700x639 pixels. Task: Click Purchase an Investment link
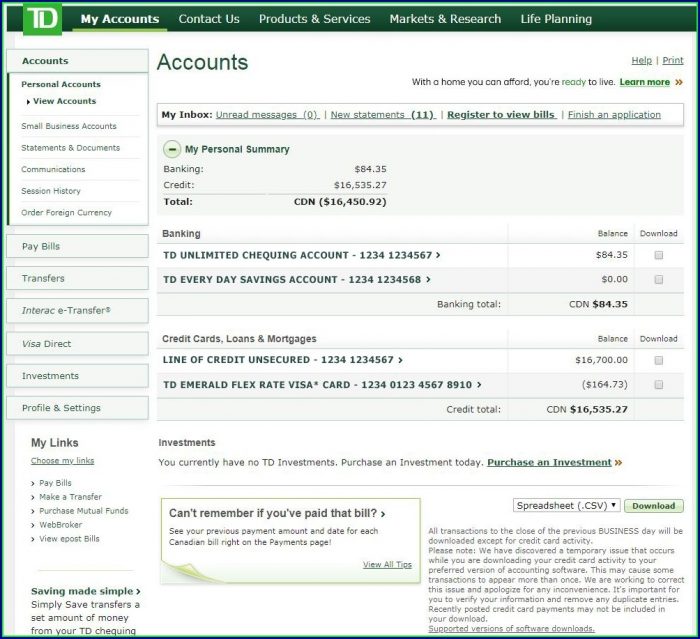click(549, 463)
